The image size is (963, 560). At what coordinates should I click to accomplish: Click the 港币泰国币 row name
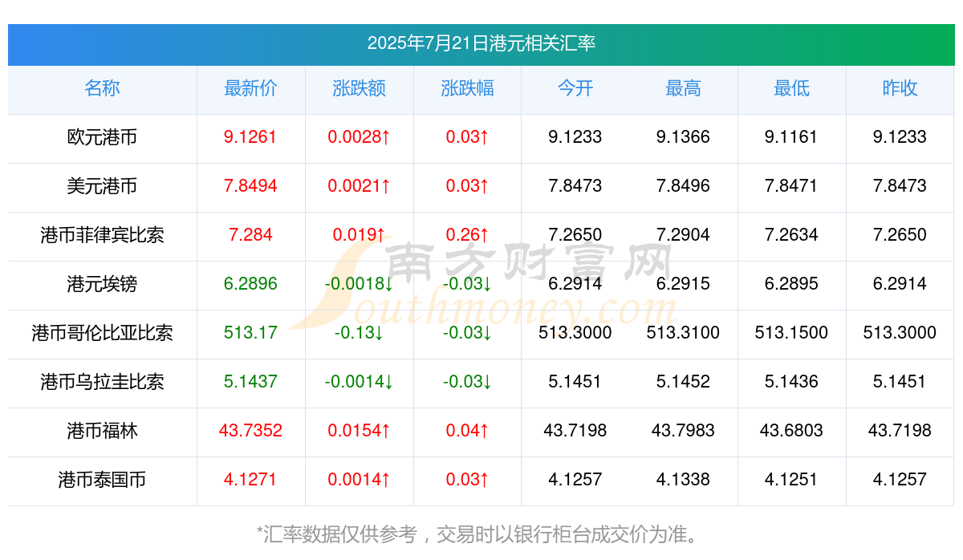[102, 480]
